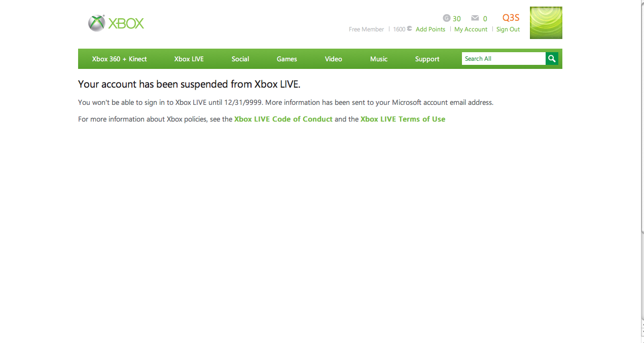The image size is (644, 343).
Task: Open the Xbox 360 + Kinect menu
Action: (120, 59)
